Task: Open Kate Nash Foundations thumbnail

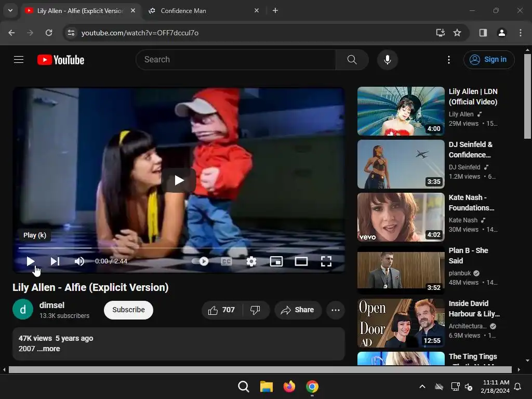Action: [401, 217]
